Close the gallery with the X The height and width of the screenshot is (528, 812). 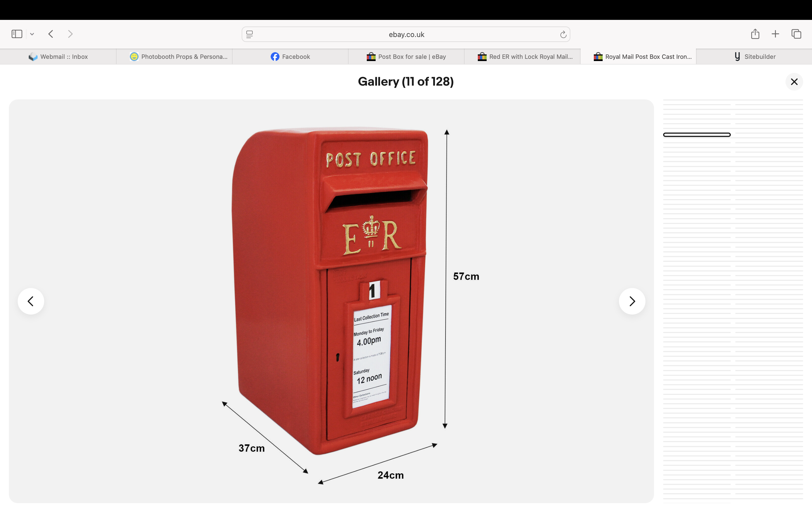coord(794,82)
